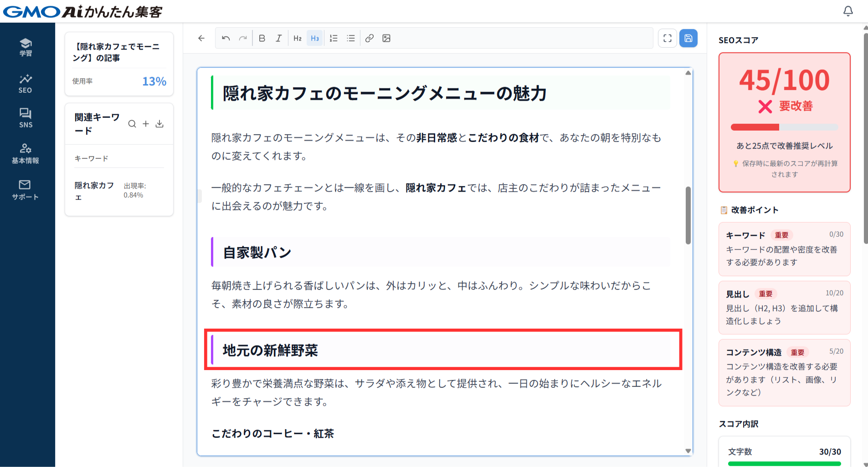Download the related keywords list
Image resolution: width=868 pixels, height=467 pixels.
point(159,124)
